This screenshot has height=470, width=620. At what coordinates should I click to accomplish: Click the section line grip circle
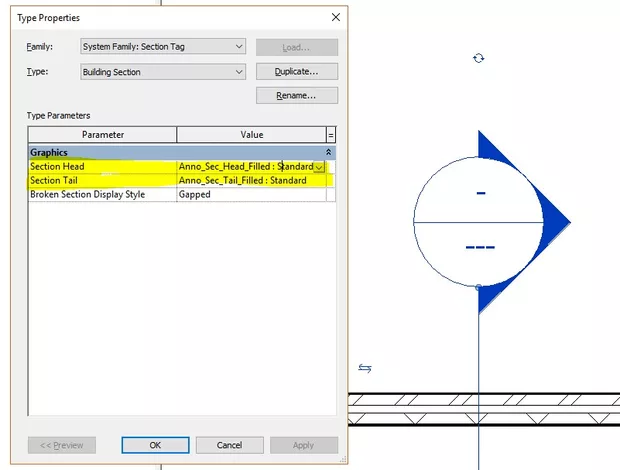click(478, 287)
